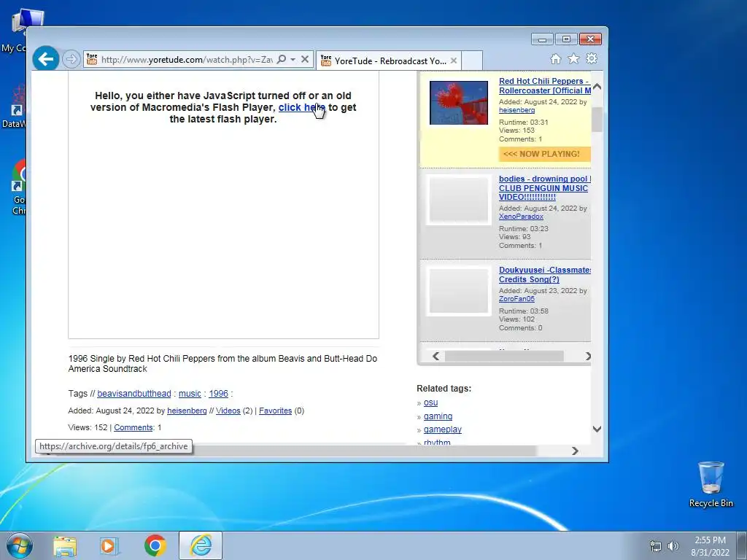The height and width of the screenshot is (560, 747).
Task: Open Favorites with the star icon
Action: click(x=573, y=58)
